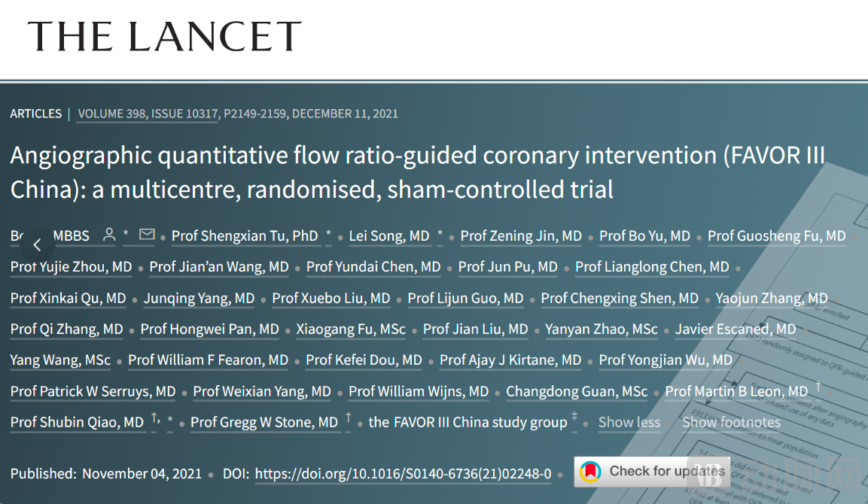This screenshot has width=868, height=504.
Task: Click the author profile person icon
Action: 109,235
